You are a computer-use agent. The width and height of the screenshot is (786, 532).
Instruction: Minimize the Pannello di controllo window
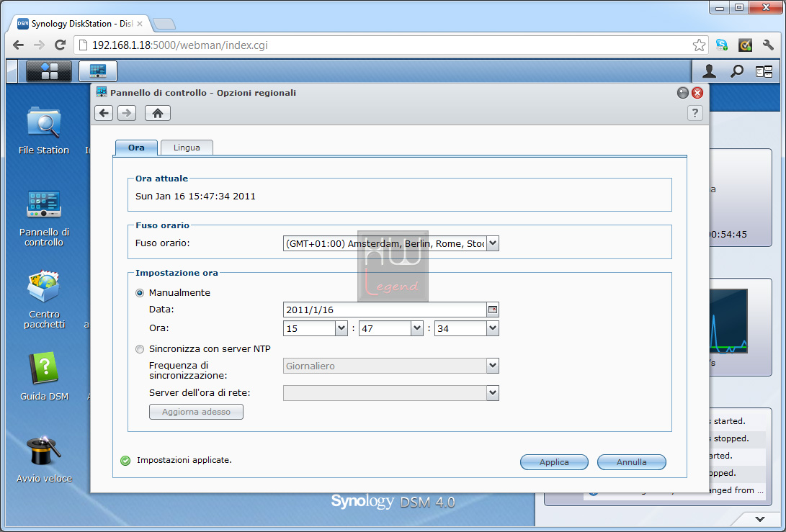click(683, 93)
